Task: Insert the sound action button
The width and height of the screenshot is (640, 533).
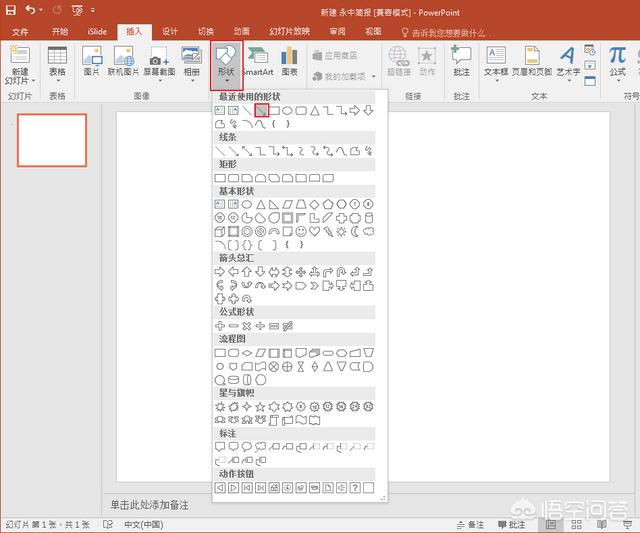Action: 341,487
